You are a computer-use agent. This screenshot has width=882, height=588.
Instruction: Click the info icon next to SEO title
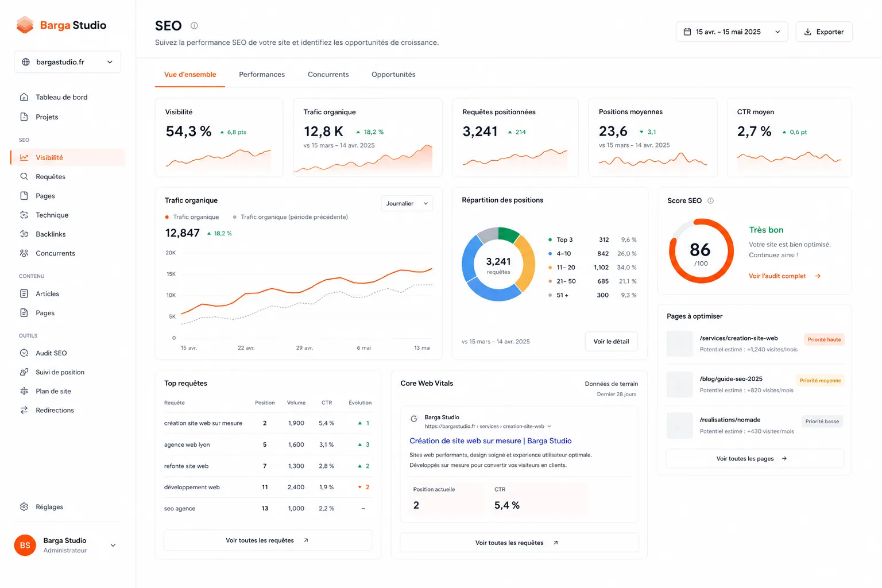[194, 25]
